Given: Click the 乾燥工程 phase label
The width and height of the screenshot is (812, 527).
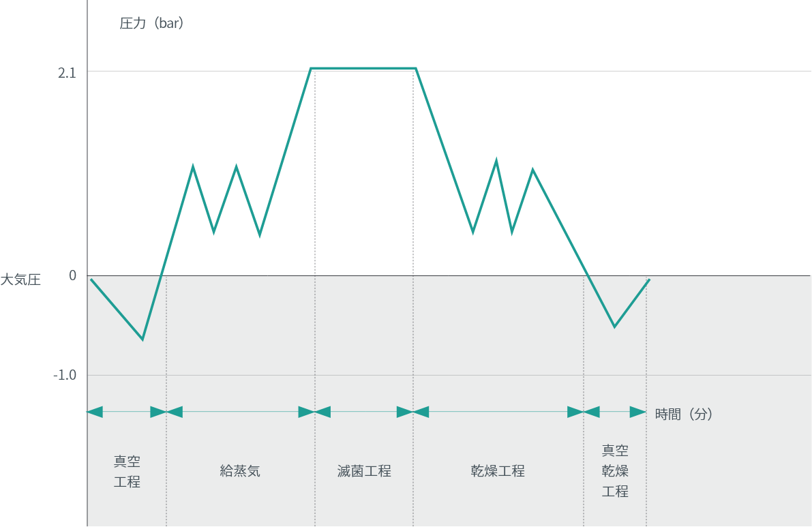Looking at the screenshot, I should click(x=498, y=471).
